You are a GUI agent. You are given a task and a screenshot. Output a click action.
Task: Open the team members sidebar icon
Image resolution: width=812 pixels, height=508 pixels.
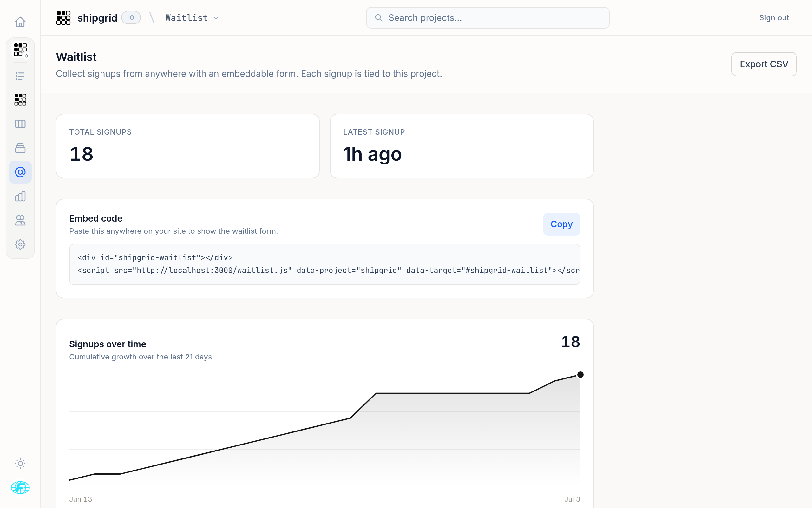[x=20, y=220]
